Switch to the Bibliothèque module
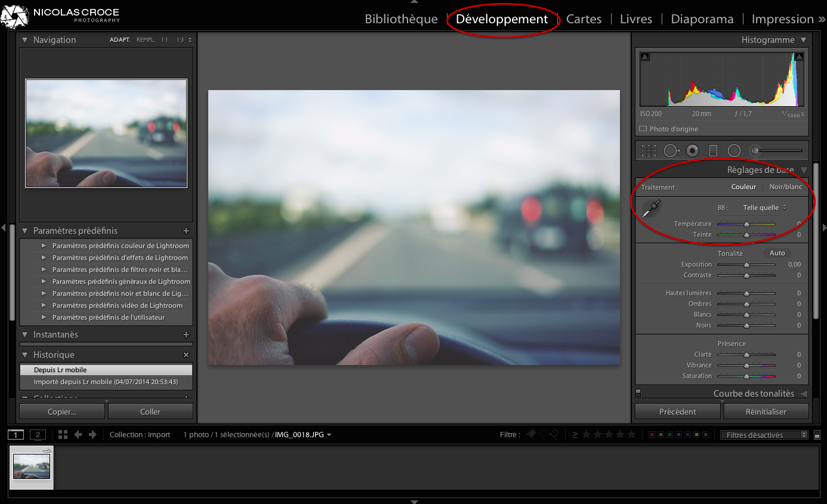The image size is (827, 504). pos(401,19)
